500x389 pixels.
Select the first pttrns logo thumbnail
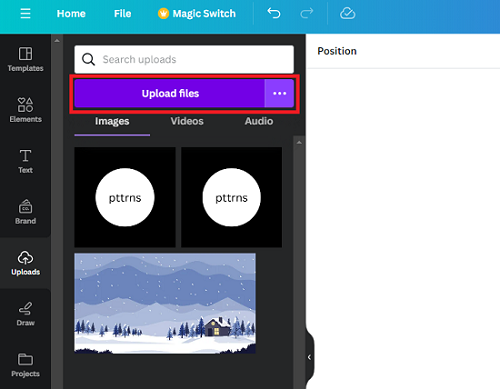(125, 197)
